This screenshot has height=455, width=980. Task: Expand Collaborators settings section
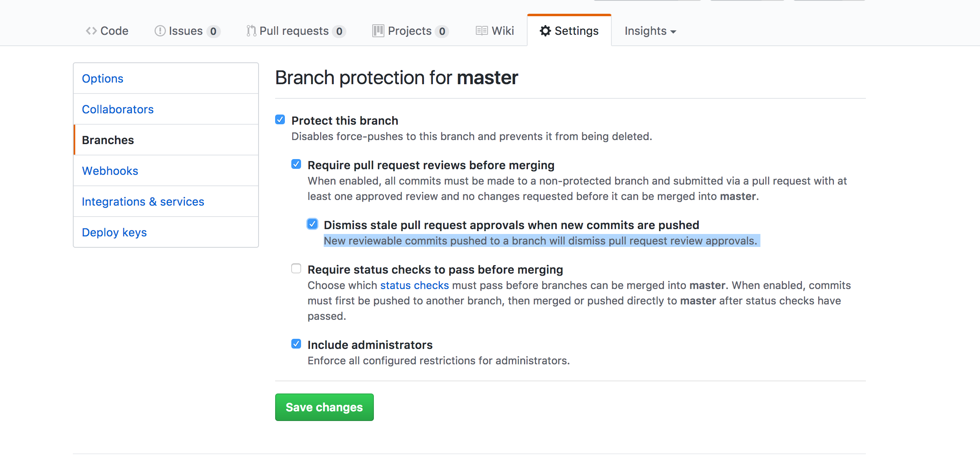click(x=117, y=109)
